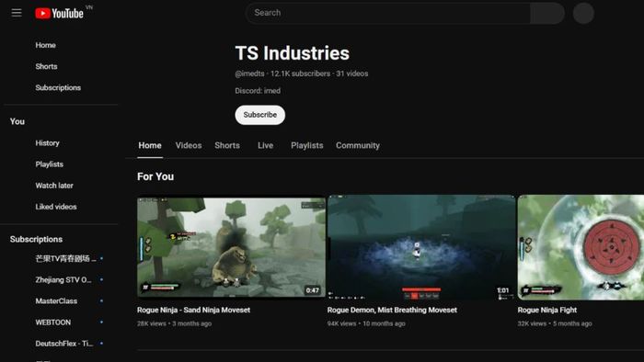The width and height of the screenshot is (644, 362).
Task: Switch to the Live tab
Action: [x=265, y=145]
